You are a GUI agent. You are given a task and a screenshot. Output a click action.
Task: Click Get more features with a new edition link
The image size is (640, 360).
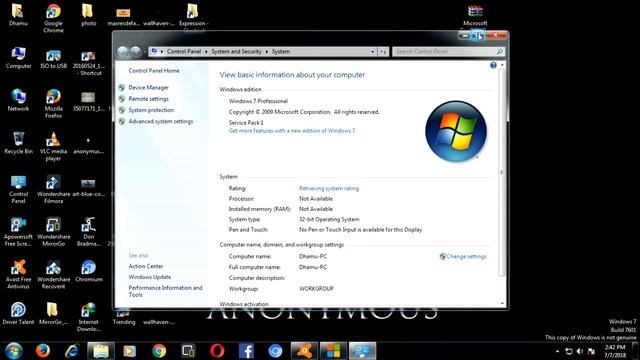[292, 131]
